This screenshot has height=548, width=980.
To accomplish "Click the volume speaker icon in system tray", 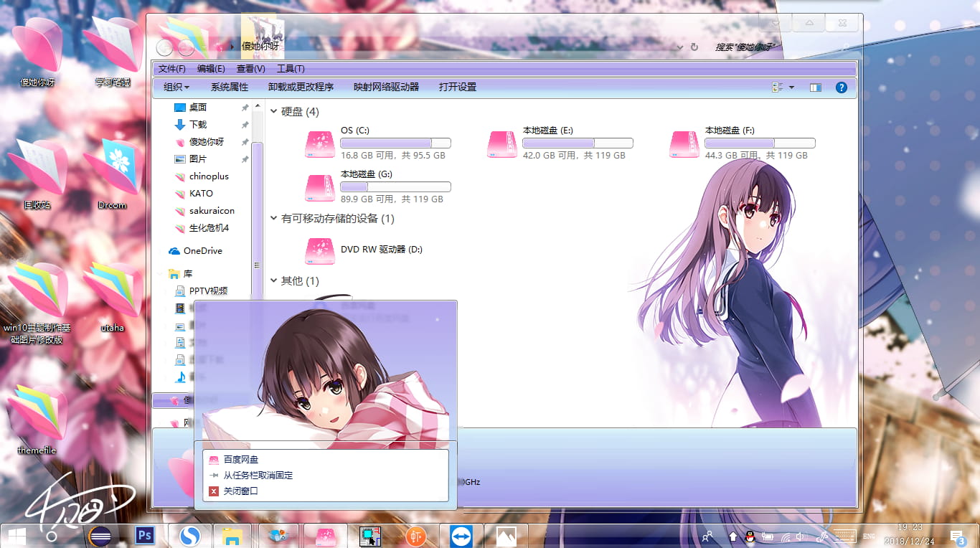I will (x=798, y=535).
